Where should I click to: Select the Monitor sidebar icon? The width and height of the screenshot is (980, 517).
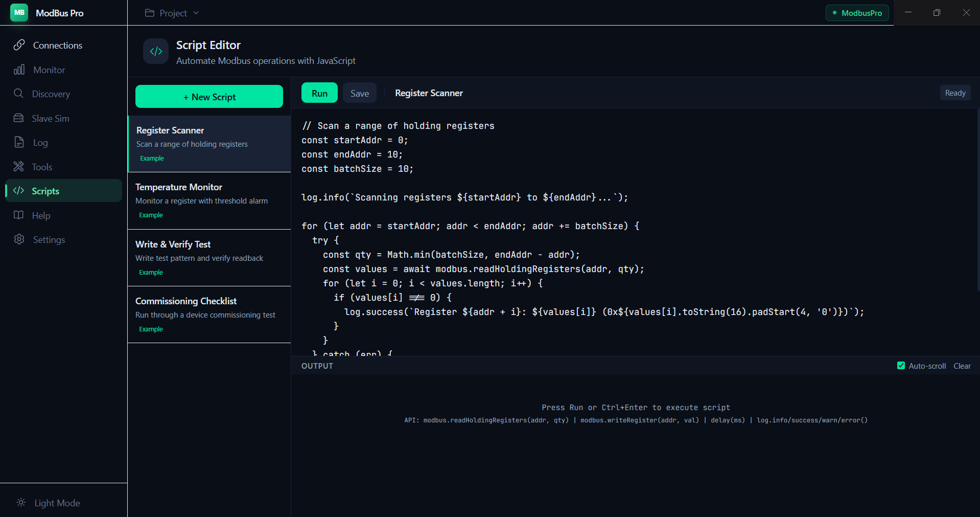(49, 70)
